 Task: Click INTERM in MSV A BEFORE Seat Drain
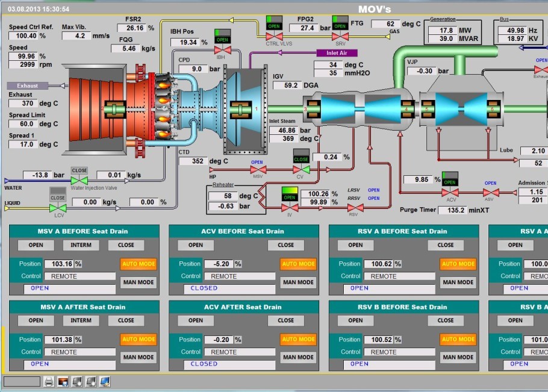81,245
